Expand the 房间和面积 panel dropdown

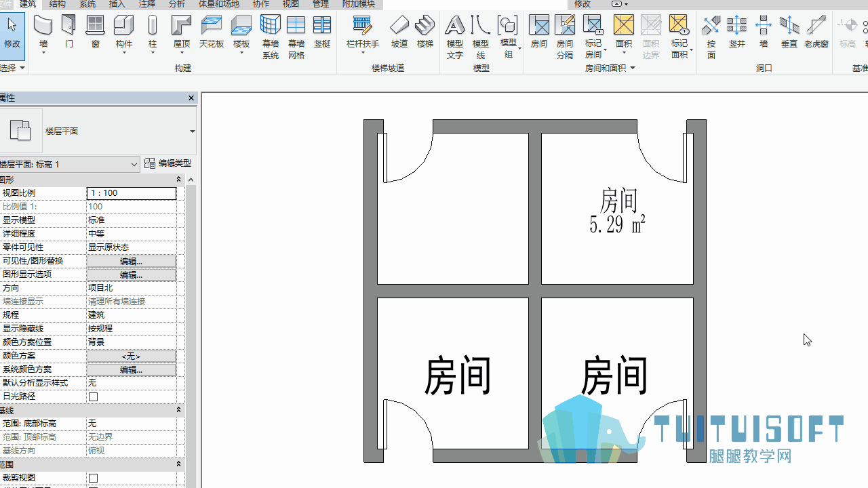(633, 68)
